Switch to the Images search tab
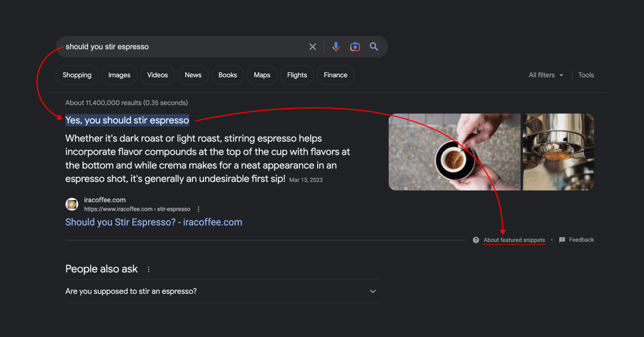The width and height of the screenshot is (644, 337). click(119, 75)
